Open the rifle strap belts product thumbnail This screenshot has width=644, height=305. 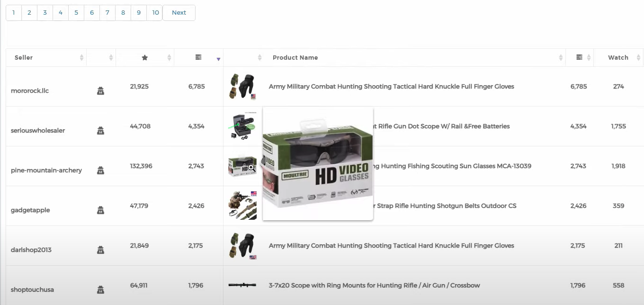242,206
